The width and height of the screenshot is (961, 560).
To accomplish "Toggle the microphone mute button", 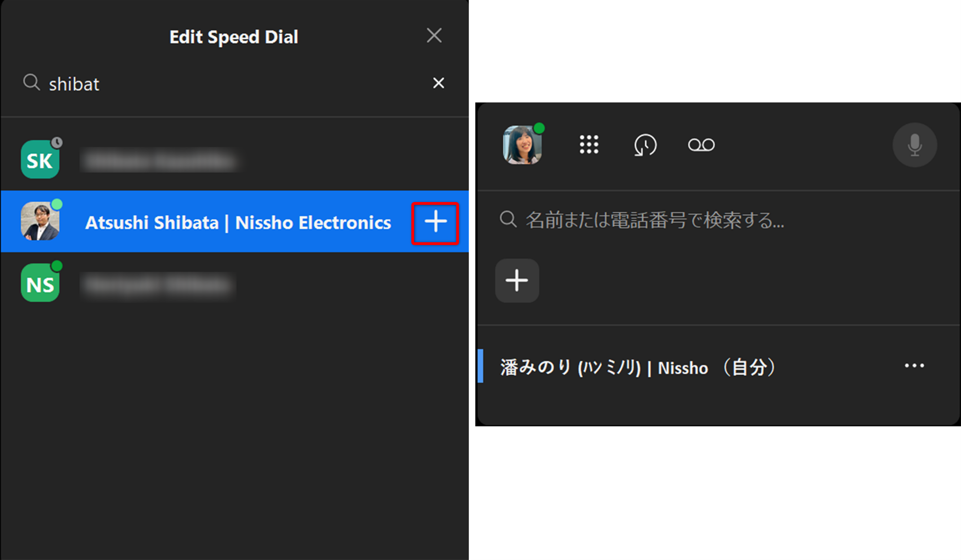I will [x=915, y=145].
